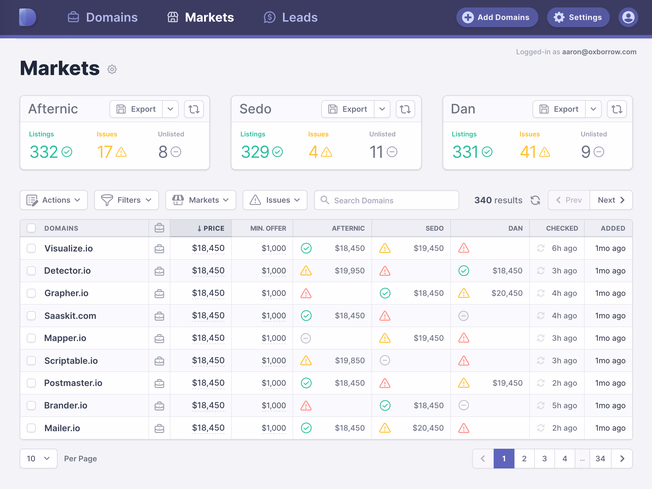Click Sedo yellow warning for Mailer.io
The width and height of the screenshot is (652, 489).
(x=385, y=428)
